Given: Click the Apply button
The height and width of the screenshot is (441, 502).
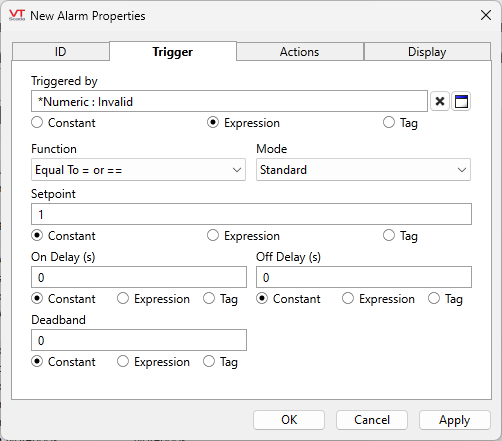Looking at the screenshot, I should coord(455,420).
